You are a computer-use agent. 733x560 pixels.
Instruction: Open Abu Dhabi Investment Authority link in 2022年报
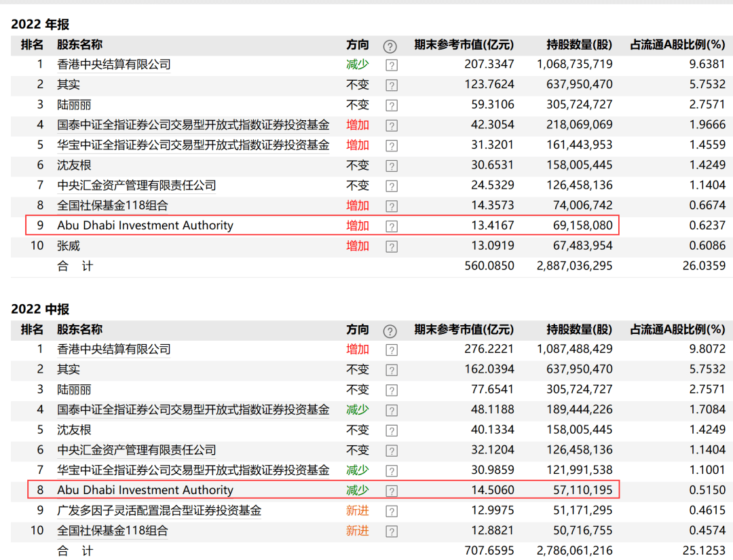[x=145, y=225]
